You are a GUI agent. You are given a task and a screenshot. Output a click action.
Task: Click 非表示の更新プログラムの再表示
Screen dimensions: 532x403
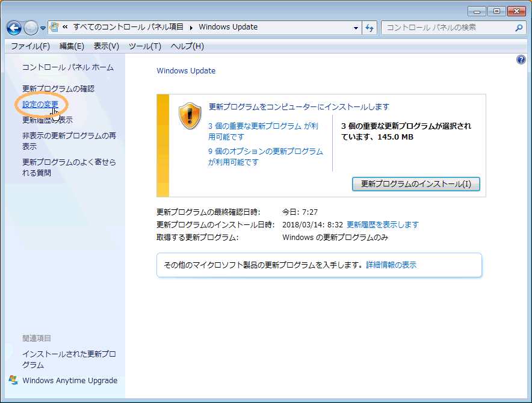(69, 141)
